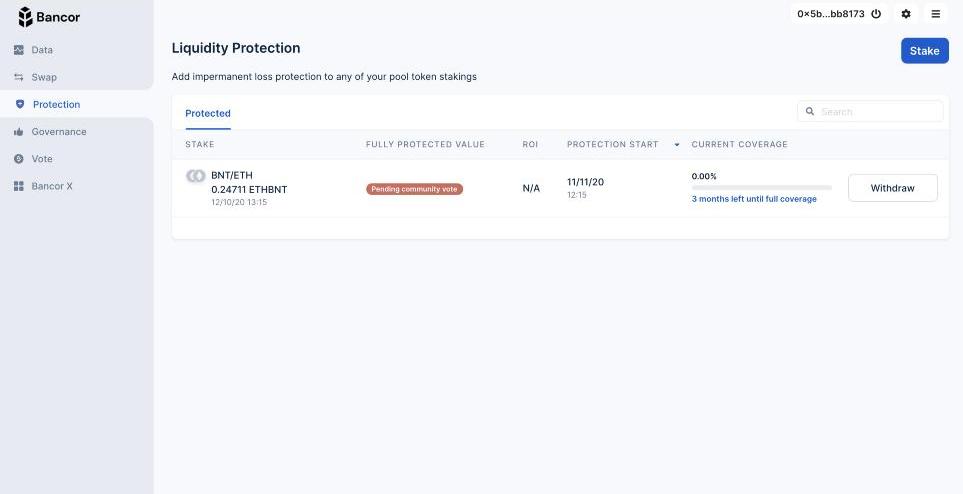Select the Swap arrows icon
Viewport: 963px width, 494px height.
pos(18,77)
